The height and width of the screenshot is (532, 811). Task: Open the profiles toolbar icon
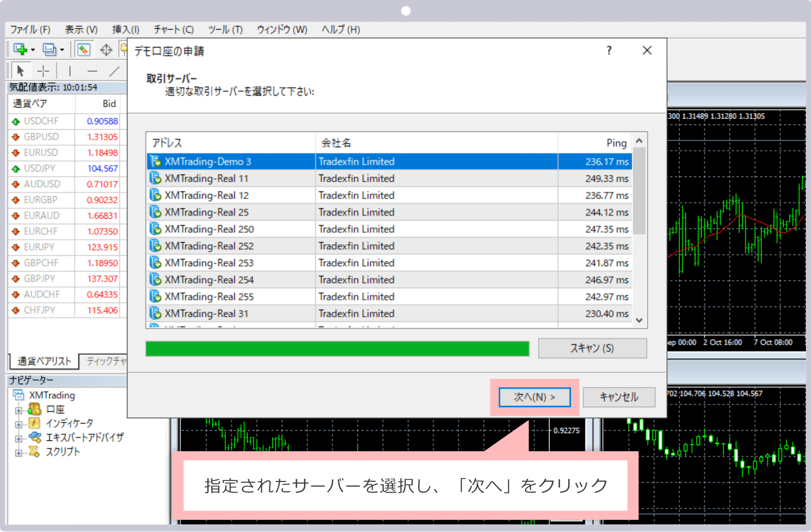(49, 50)
